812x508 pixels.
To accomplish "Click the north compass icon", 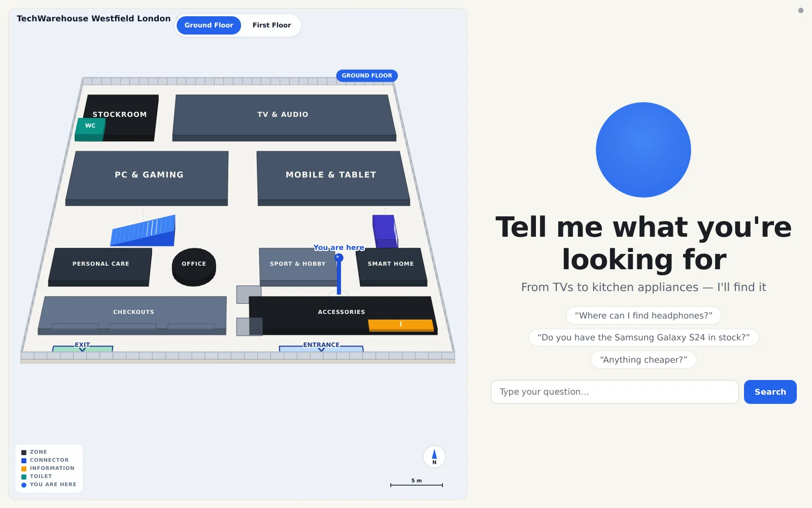I will (434, 456).
